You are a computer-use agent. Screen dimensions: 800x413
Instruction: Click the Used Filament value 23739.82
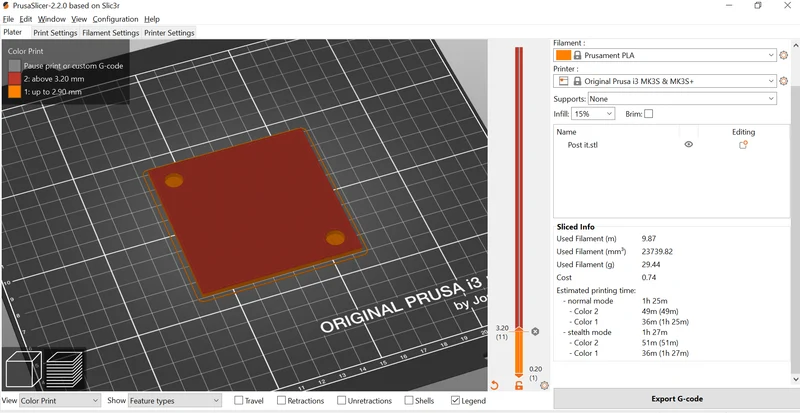pos(657,252)
